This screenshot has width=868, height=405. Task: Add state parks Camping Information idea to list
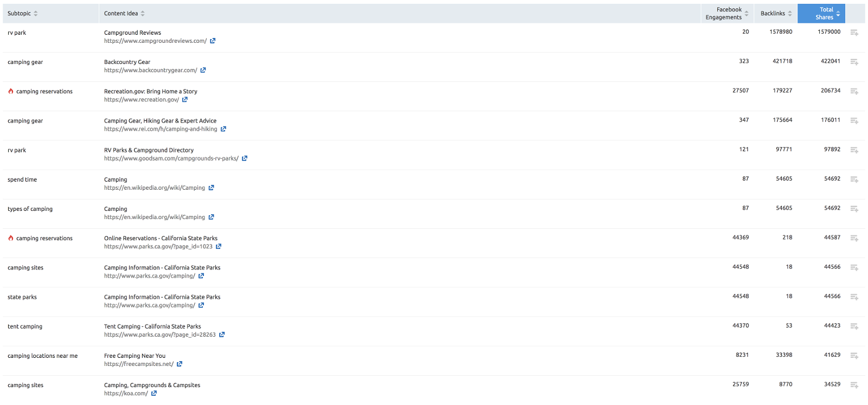pyautogui.click(x=854, y=297)
